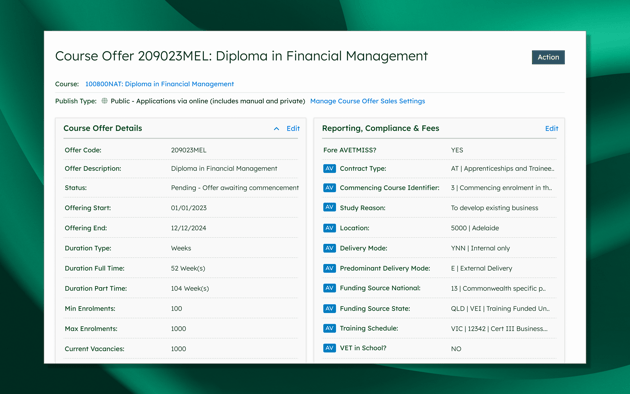630x394 pixels.
Task: Click the Offer Description value Diploma in Financial Management
Action: pos(224,168)
